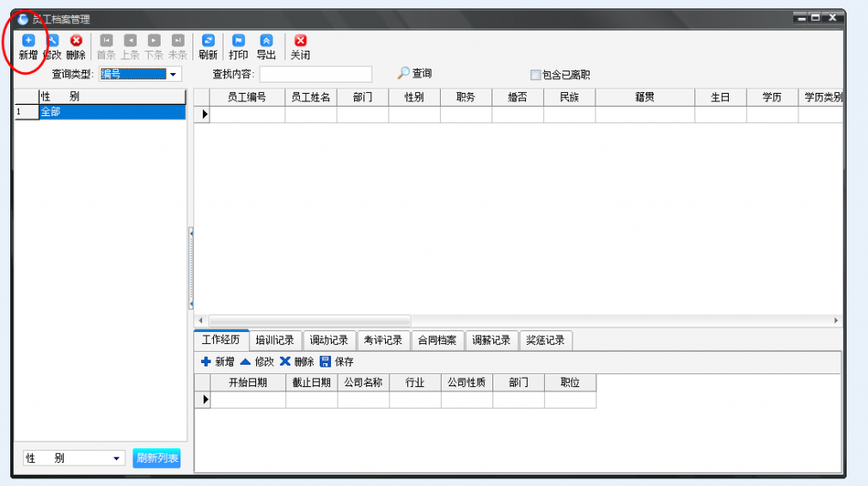Click the scrollbar right arrow of employee grid
868x486 pixels.
tap(836, 321)
